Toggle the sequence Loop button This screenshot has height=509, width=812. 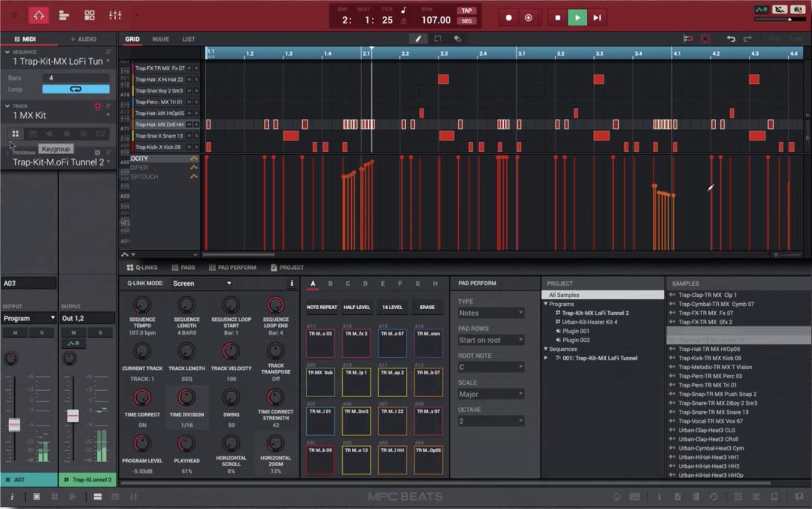point(75,89)
